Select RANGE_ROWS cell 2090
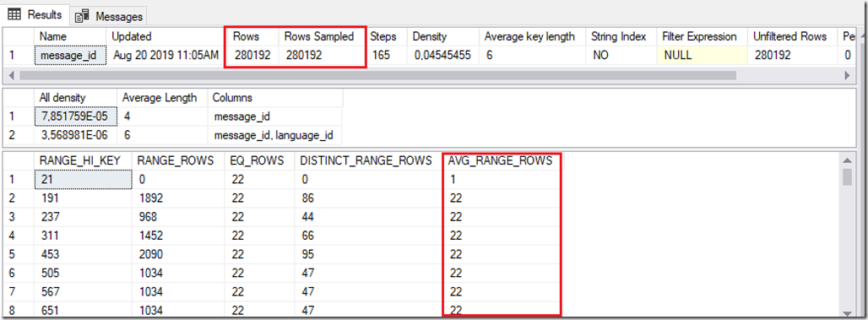 pyautogui.click(x=177, y=255)
